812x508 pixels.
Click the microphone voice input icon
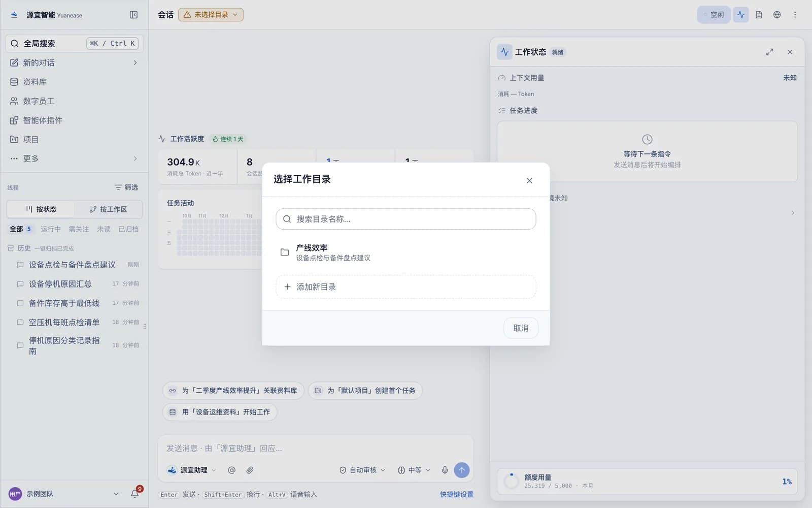point(445,470)
